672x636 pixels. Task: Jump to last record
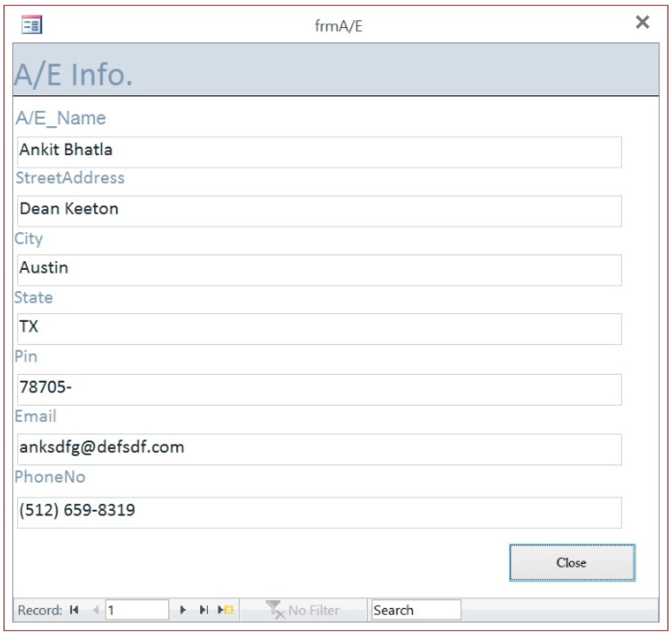pos(204,609)
